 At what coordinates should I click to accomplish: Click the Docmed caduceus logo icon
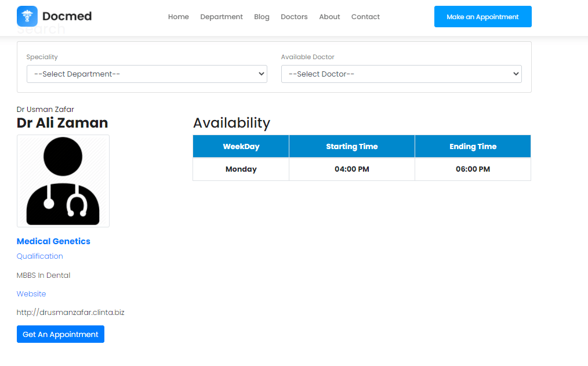coord(27,16)
